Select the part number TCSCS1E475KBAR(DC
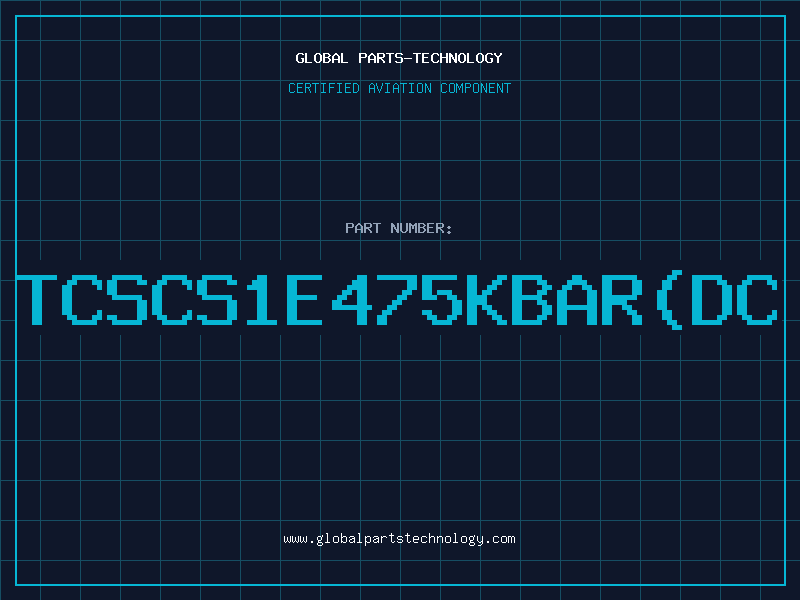 [397, 301]
